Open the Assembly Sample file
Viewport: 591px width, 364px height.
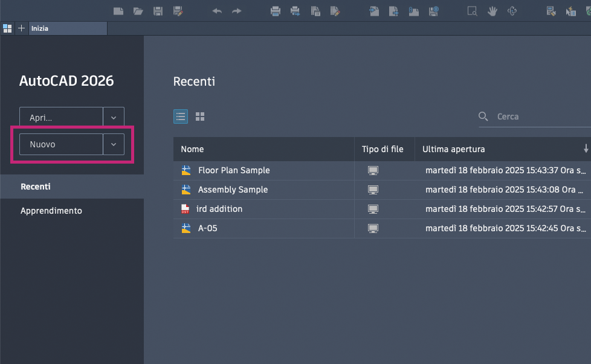click(233, 190)
